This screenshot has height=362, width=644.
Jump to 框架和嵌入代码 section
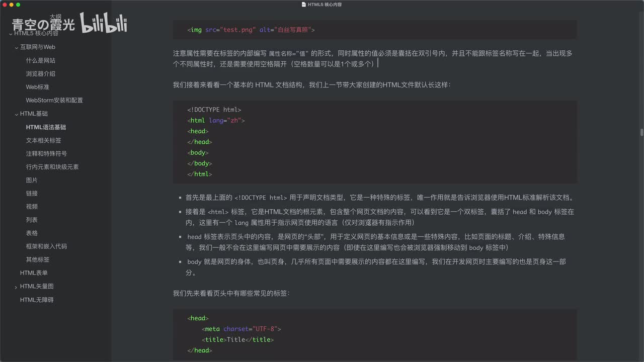coord(46,246)
